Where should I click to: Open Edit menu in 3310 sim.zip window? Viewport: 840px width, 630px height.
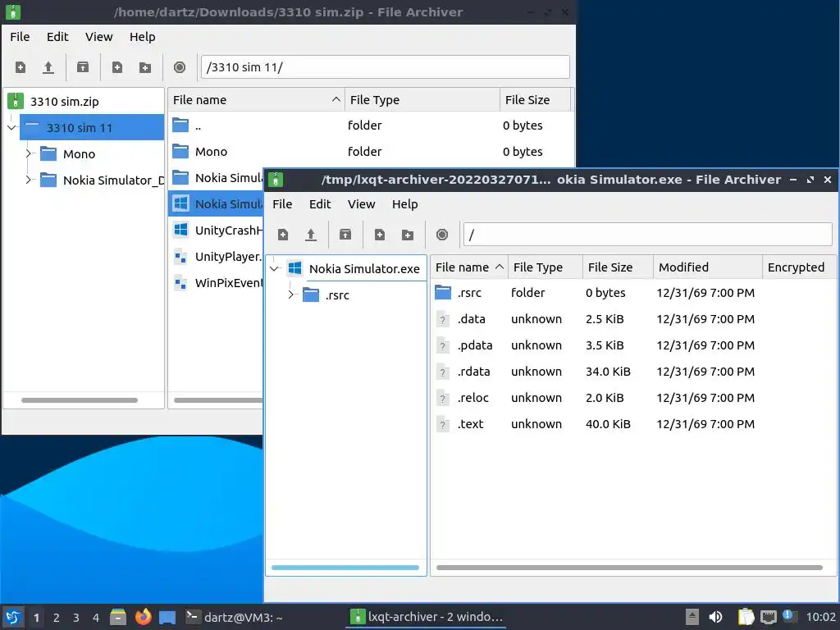point(57,37)
